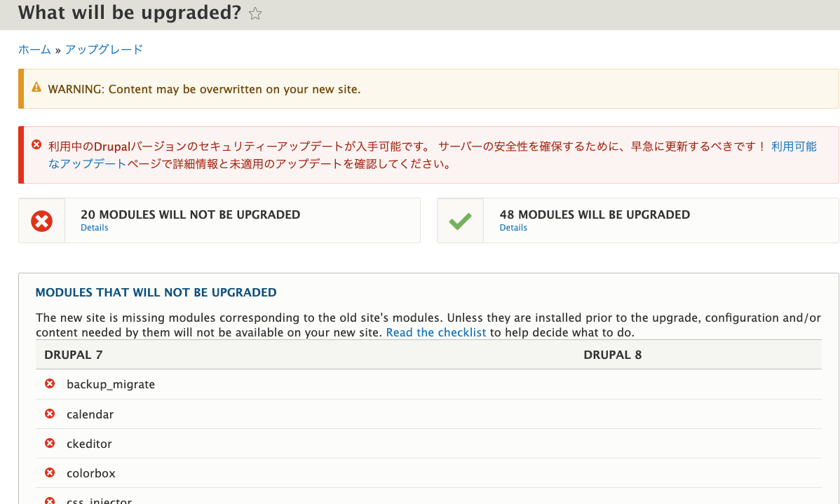Select the backup_migrate module row
Screen dimensions: 840x504
pos(111,384)
